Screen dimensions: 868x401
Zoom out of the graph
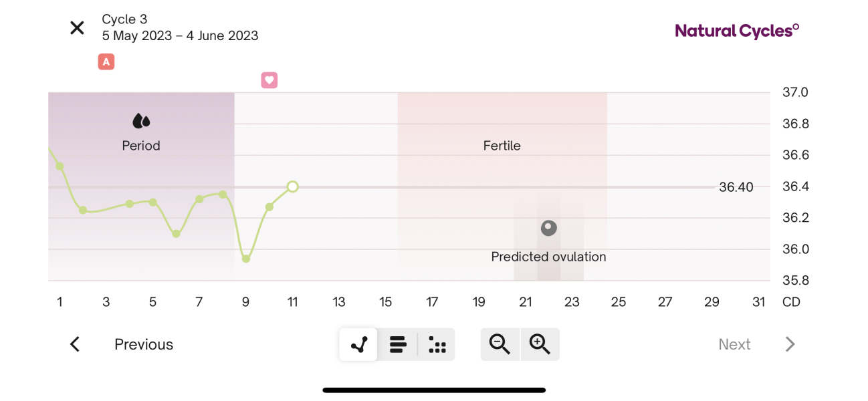coord(500,344)
